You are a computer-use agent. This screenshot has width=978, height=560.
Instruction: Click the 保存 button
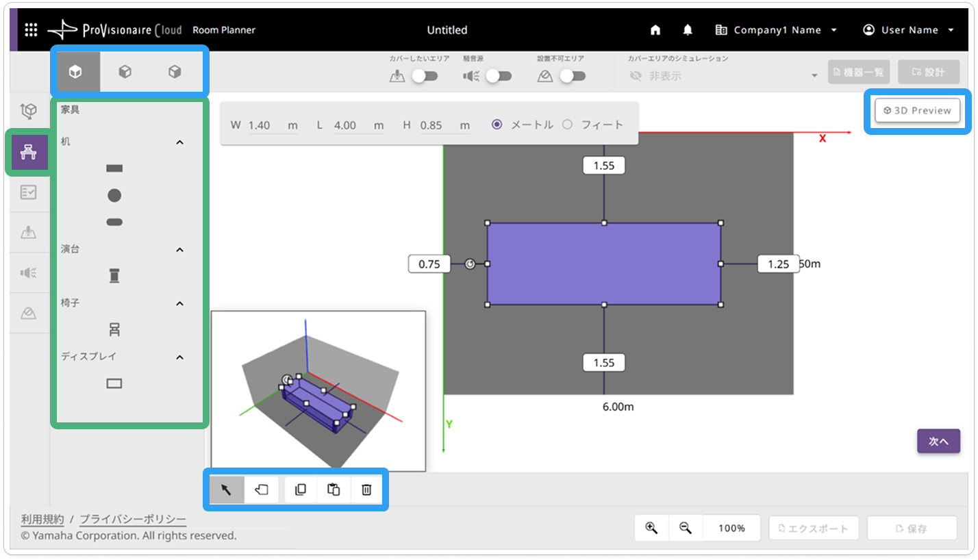[x=912, y=529]
